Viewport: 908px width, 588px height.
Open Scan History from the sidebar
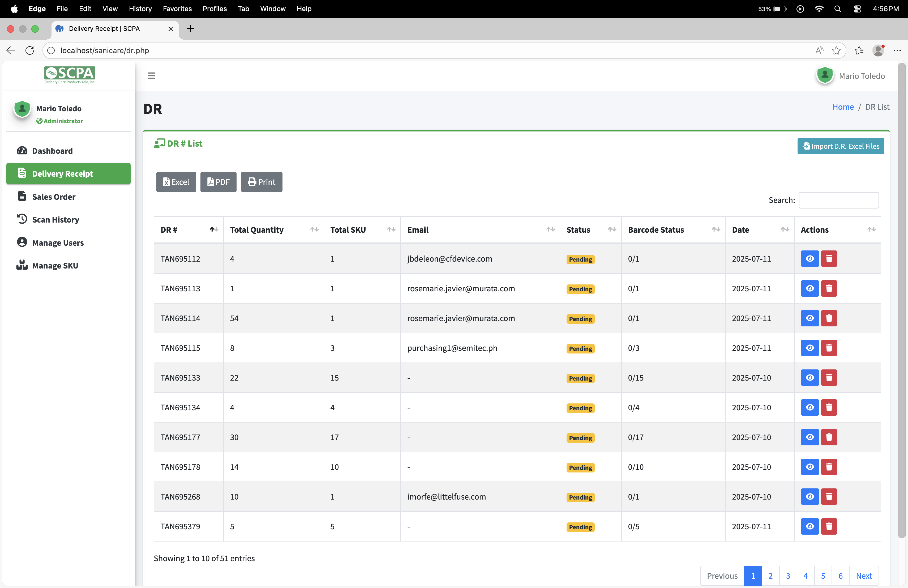[55, 219]
